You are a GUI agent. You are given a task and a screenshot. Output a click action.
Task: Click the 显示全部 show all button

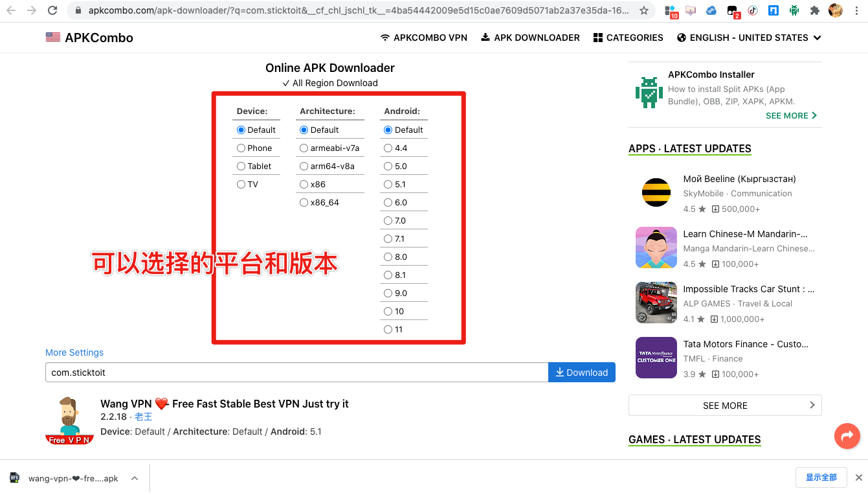point(821,478)
